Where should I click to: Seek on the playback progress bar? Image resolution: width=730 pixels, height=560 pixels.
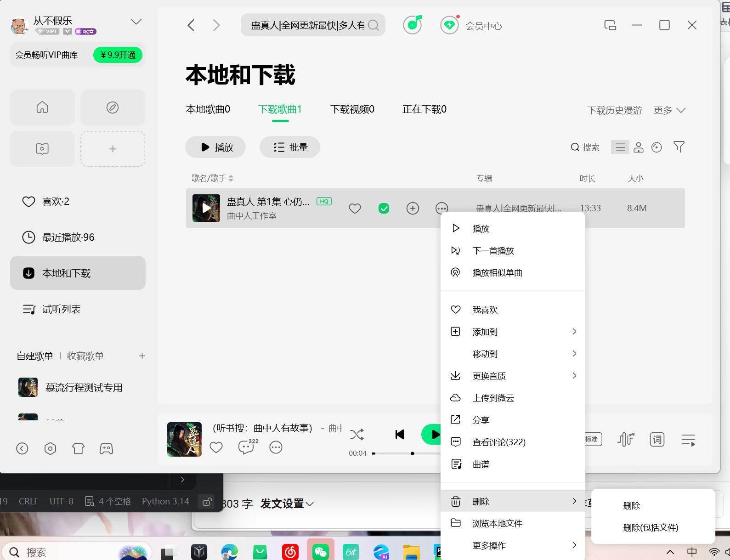tap(406, 453)
